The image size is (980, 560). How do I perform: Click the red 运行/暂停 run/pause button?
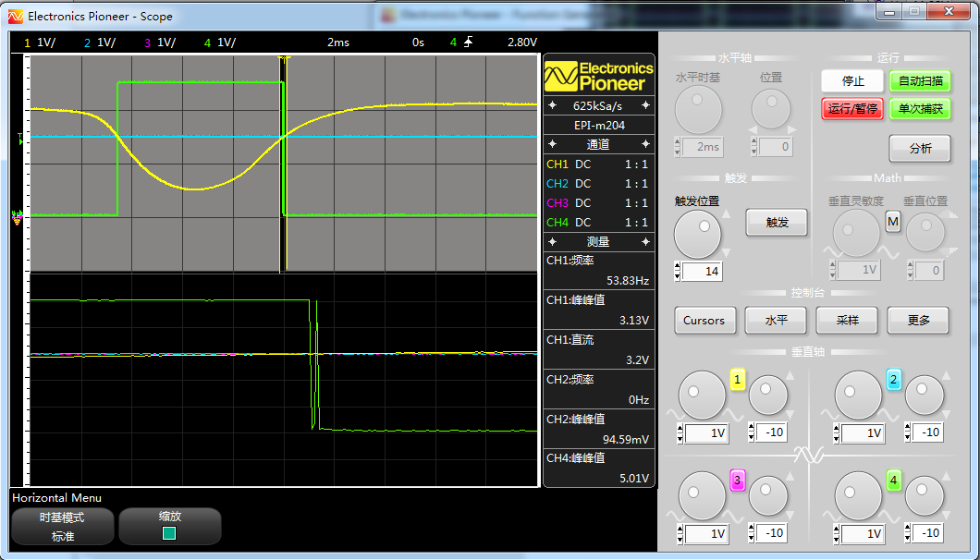852,109
